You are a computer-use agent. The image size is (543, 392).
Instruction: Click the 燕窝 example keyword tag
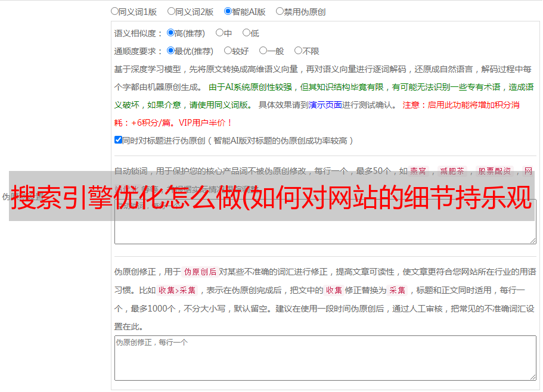pyautogui.click(x=418, y=171)
